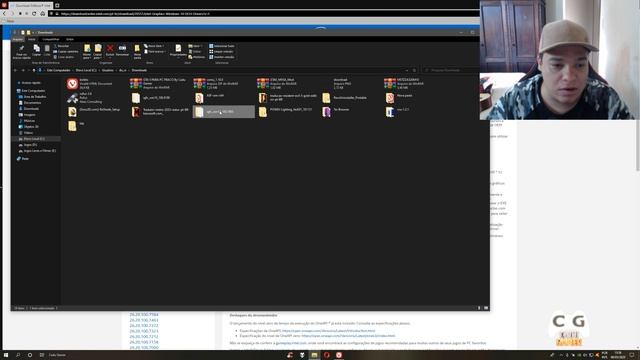
Task: Click version link 26.20.100.7584 on webpage
Action: point(144,315)
